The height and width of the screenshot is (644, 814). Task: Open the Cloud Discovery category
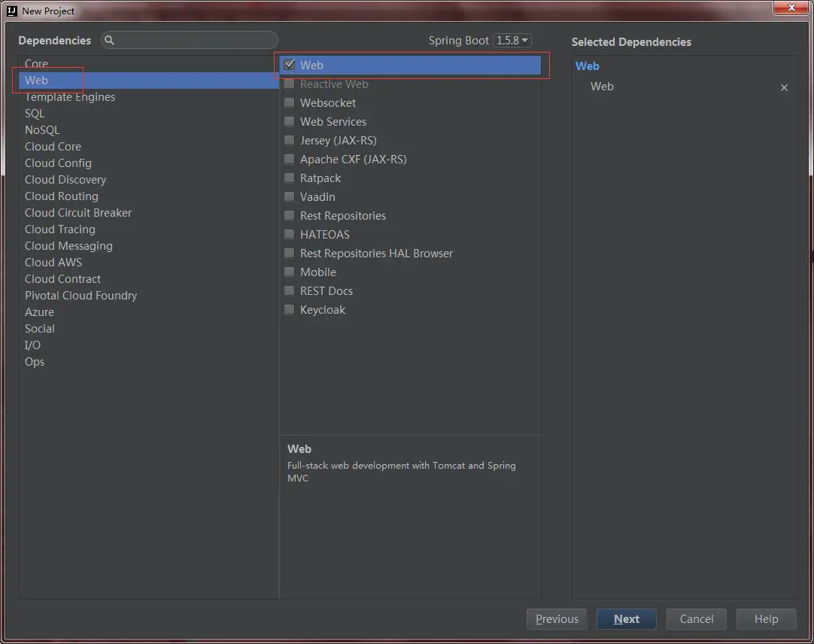(x=65, y=180)
